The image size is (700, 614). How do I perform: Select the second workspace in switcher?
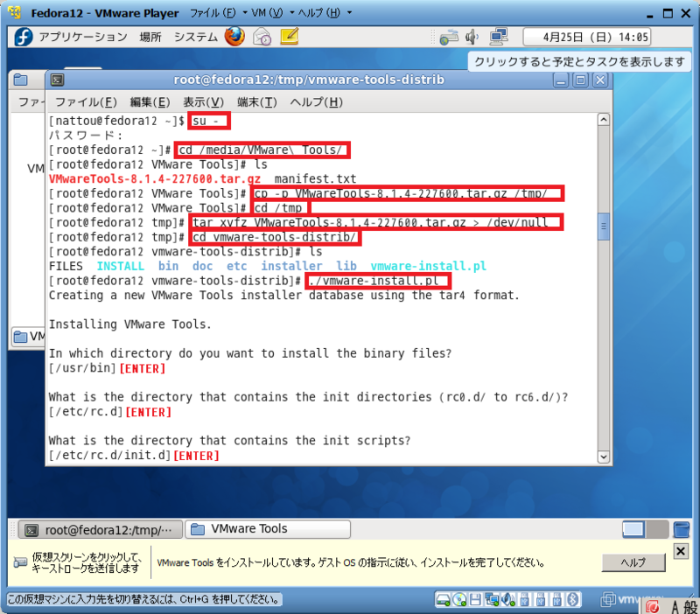657,530
